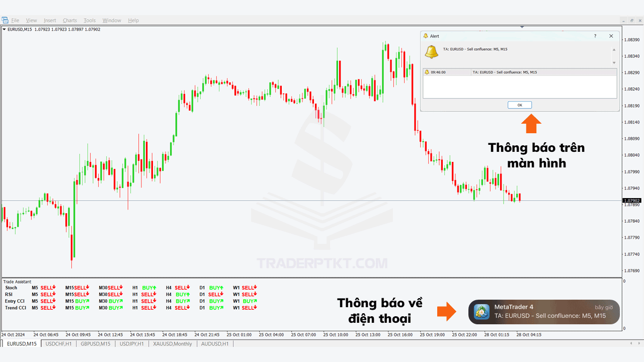The width and height of the screenshot is (644, 362).
Task: Switch to the XAUUSD,Monthly chart tab
Action: [x=173, y=344]
